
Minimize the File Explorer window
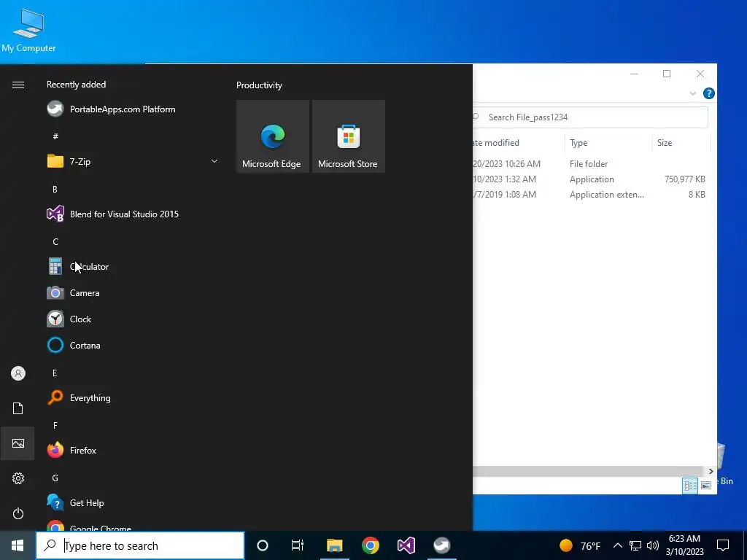click(634, 74)
